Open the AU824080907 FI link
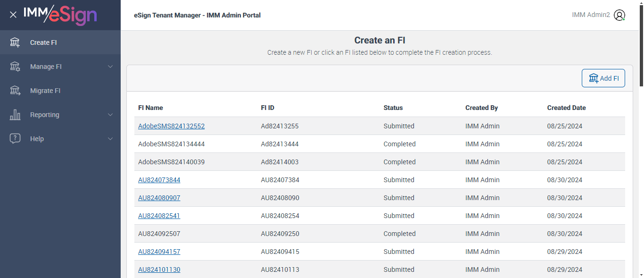 click(159, 198)
